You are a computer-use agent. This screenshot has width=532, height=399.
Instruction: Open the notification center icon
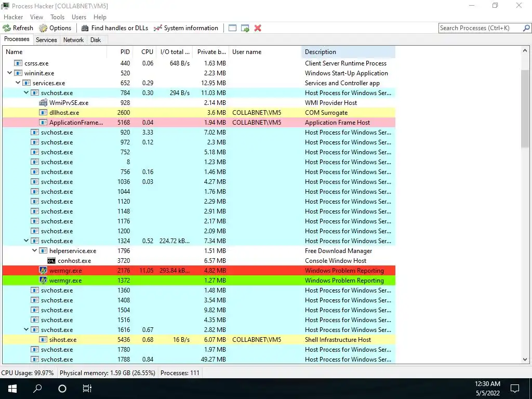[x=515, y=389]
